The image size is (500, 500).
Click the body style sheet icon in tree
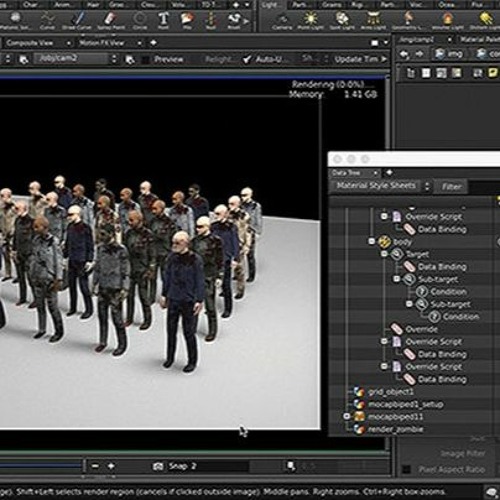pos(385,242)
